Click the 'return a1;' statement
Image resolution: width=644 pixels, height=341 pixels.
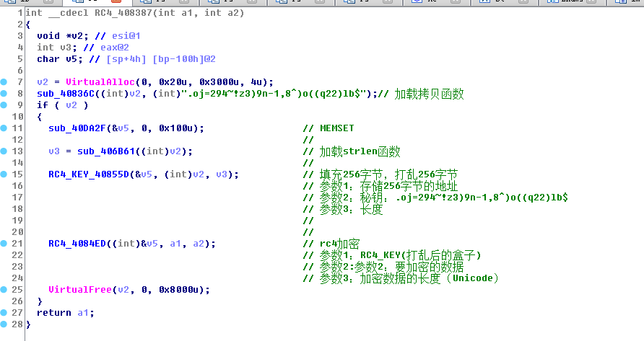pos(65,313)
